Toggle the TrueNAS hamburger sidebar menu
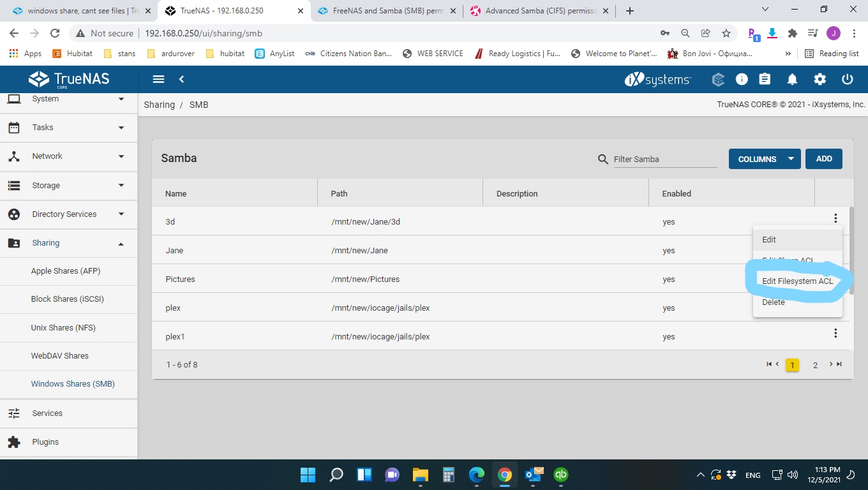This screenshot has height=490, width=868. [158, 79]
